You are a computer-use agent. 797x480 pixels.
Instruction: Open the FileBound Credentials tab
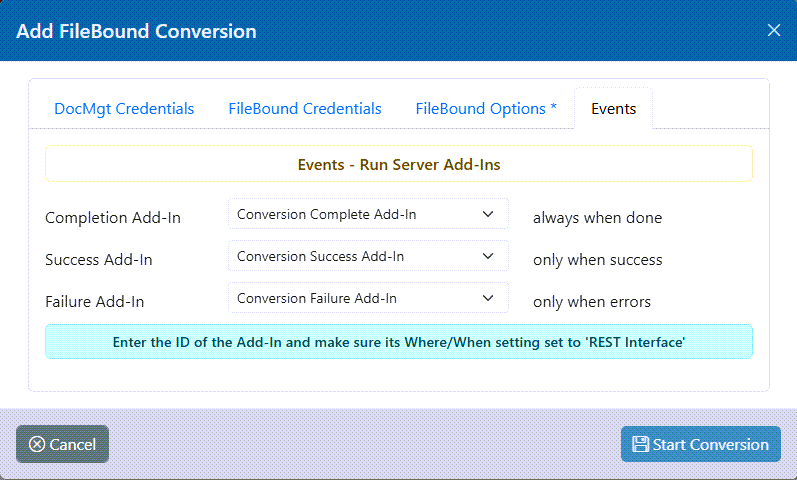pos(305,109)
